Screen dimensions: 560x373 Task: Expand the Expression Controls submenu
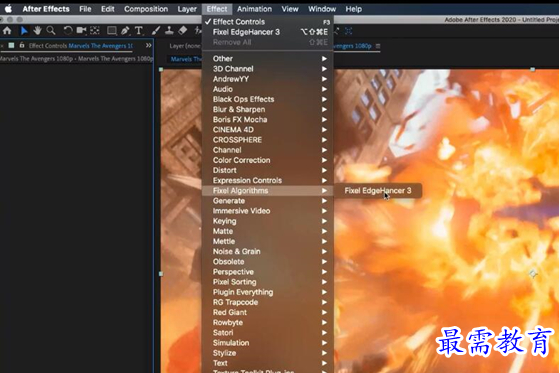pos(268,180)
